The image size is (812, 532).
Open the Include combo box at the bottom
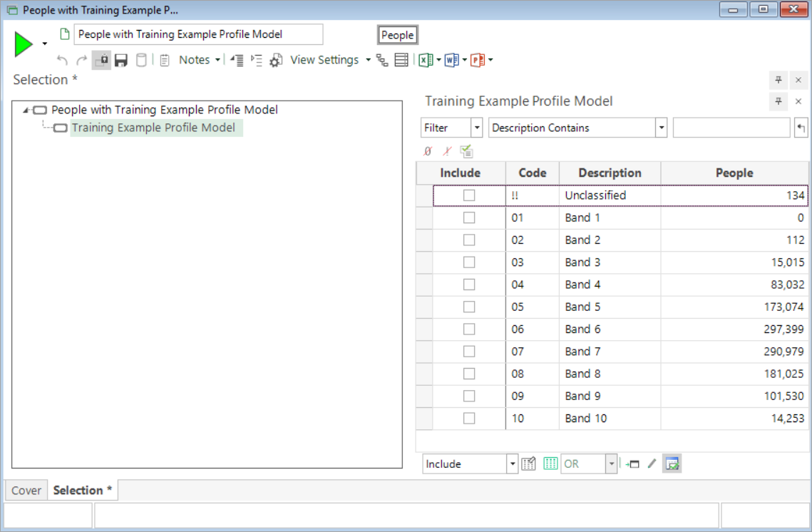471,464
